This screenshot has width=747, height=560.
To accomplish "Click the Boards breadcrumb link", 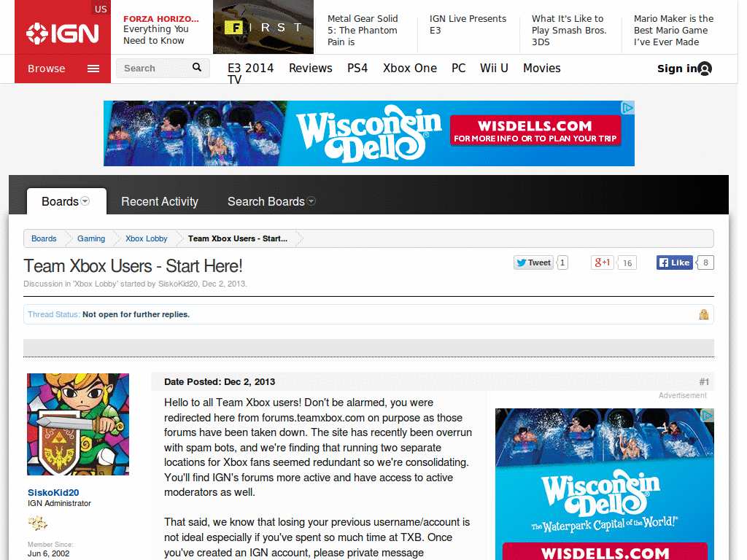I will coord(44,238).
